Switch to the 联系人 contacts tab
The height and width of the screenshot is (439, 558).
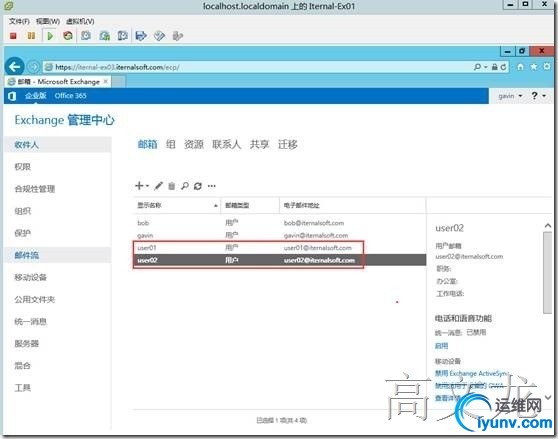coord(226,144)
